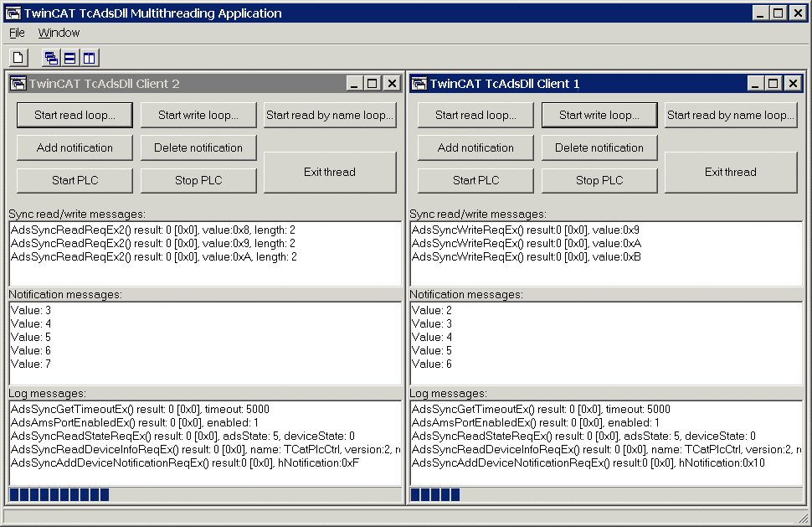Select read message with value:0xA, length: 2
This screenshot has height=527, width=812.
(x=154, y=257)
